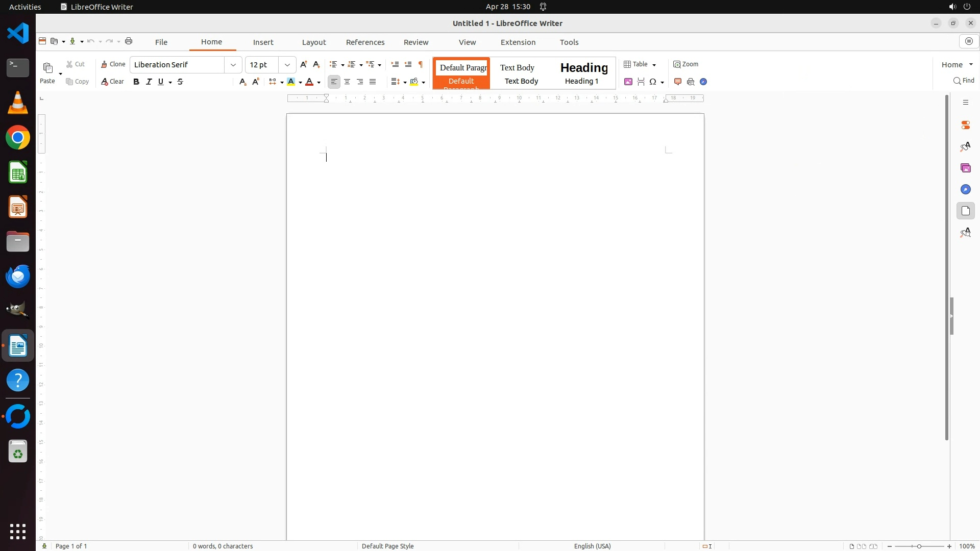Click the font color red swatch
The image size is (980, 551).
309,82
